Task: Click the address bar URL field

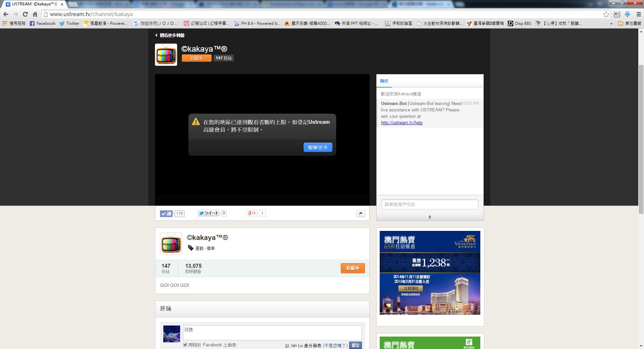Action: click(322, 14)
